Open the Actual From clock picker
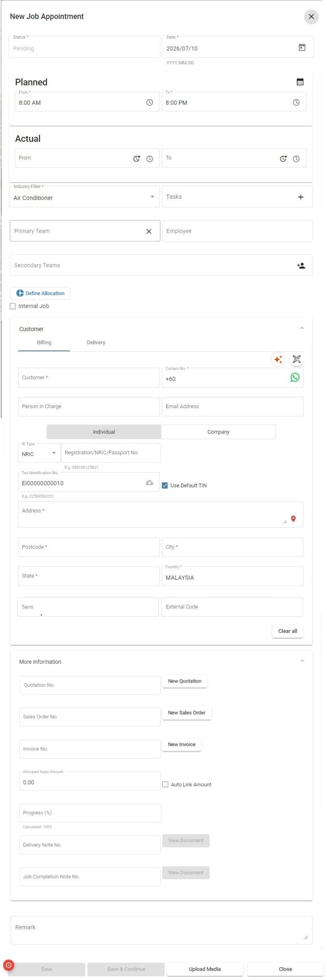Viewport: 327px width, 980px height. (x=150, y=159)
